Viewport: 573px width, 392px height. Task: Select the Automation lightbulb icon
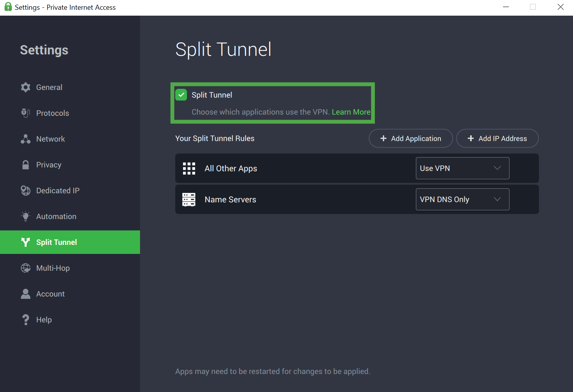pyautogui.click(x=26, y=216)
